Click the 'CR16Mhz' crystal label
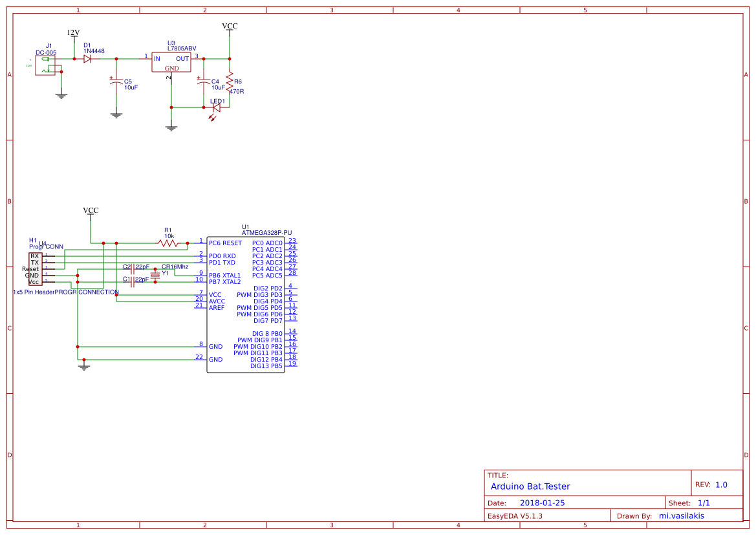Screen dimensions: 756x535 175,267
